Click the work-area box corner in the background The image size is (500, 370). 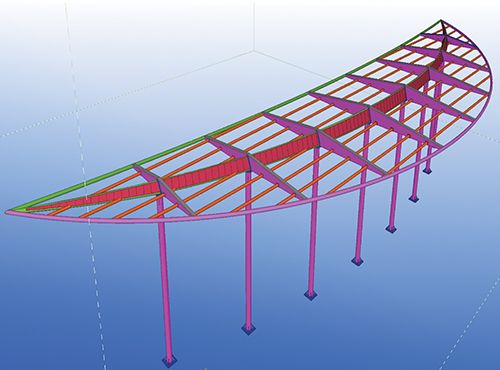[x=254, y=51]
